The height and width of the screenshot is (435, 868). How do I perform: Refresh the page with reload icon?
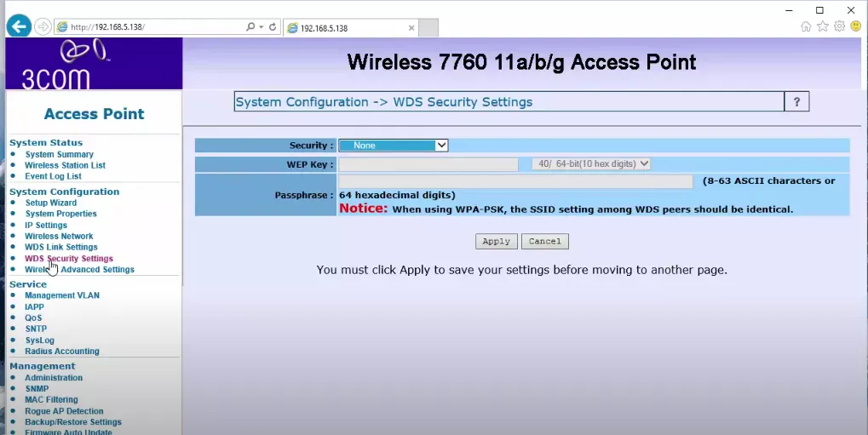(273, 26)
